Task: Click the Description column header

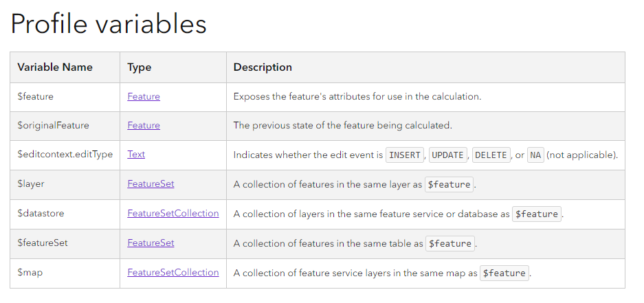Action: tap(263, 67)
